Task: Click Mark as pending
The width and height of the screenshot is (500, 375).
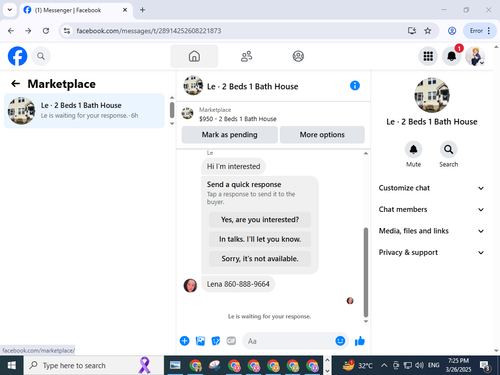Action: (229, 135)
